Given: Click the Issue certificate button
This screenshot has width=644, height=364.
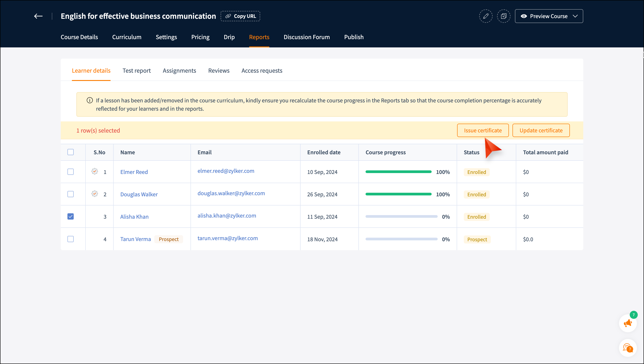Looking at the screenshot, I should click(483, 130).
